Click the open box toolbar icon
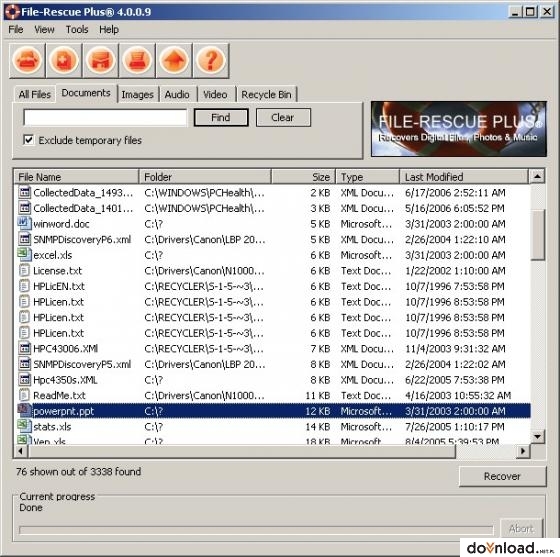 [x=101, y=60]
